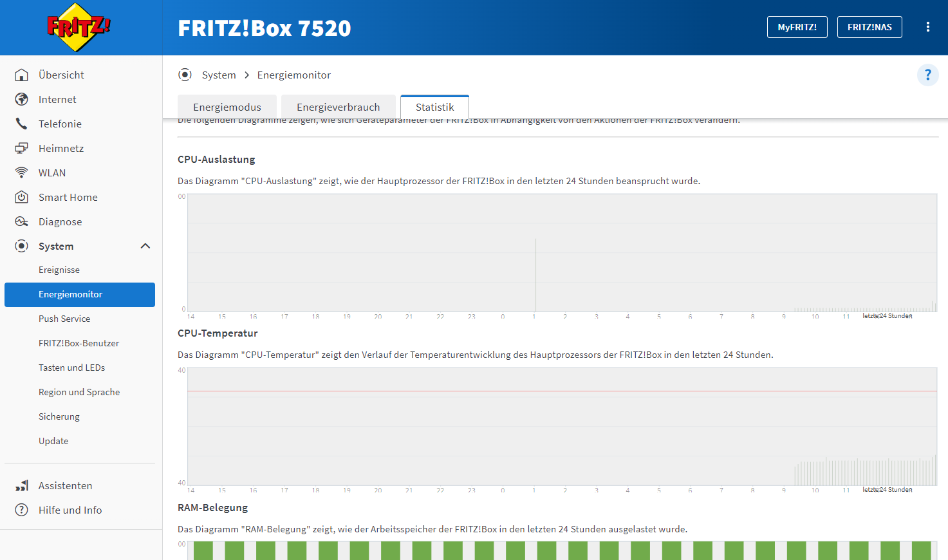
Task: Open FRITZ!Box-Benutzer submenu item
Action: [x=80, y=343]
